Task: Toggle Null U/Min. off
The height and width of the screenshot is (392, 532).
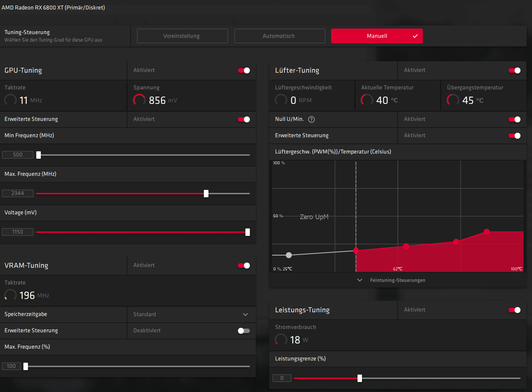Action: pos(515,119)
